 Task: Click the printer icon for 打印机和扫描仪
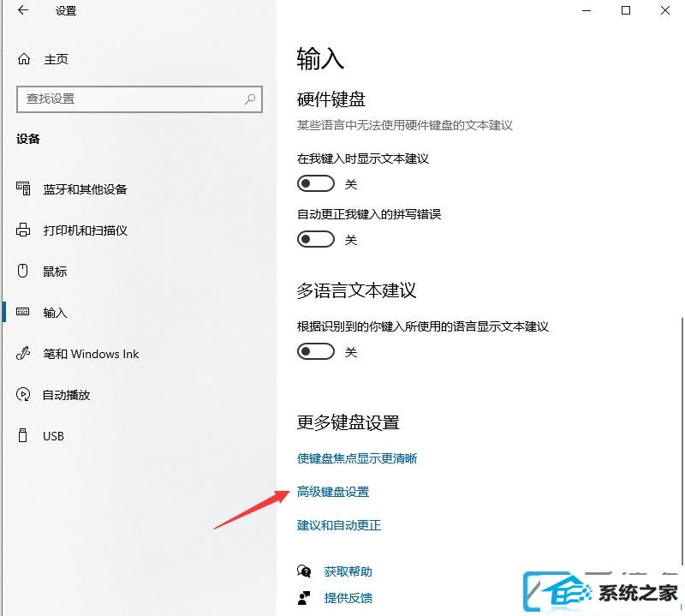click(23, 230)
